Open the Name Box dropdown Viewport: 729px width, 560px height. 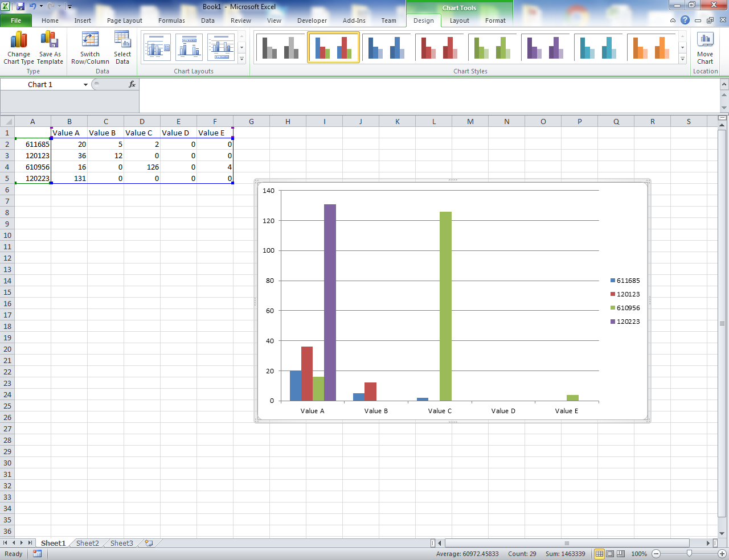(x=85, y=85)
